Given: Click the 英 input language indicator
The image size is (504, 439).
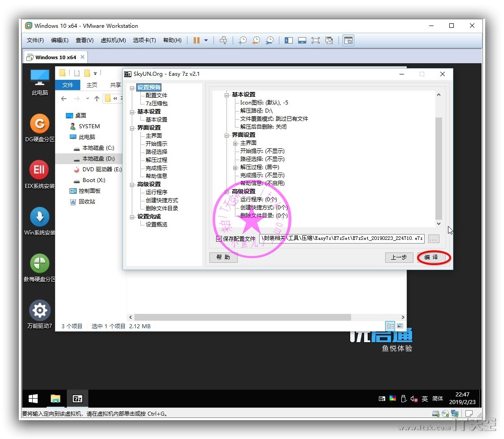Looking at the screenshot, I should pyautogui.click(x=425, y=399).
